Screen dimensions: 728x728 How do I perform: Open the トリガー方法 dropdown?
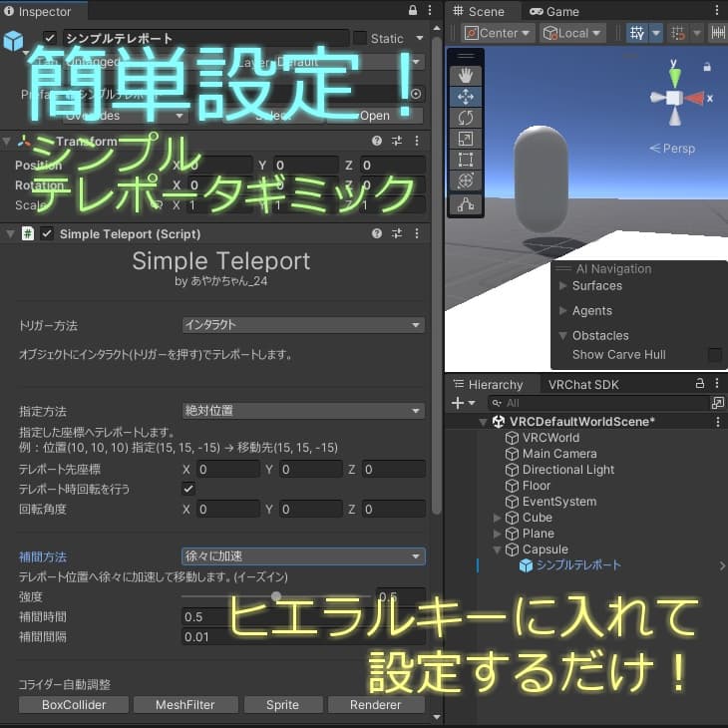point(303,324)
